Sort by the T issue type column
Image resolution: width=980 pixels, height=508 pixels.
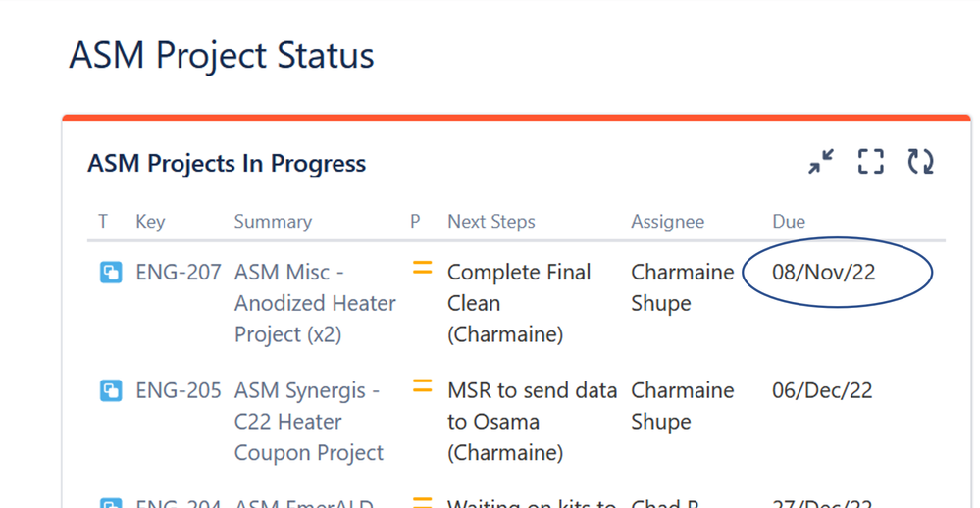[103, 222]
